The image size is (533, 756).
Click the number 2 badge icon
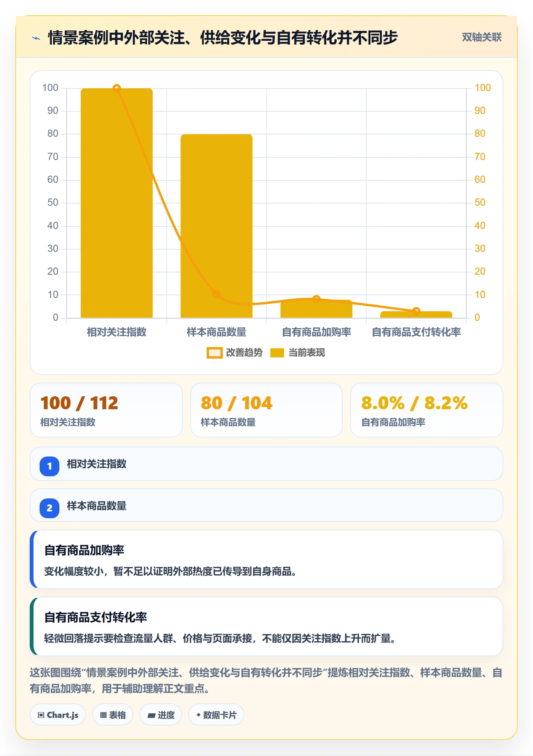pos(49,508)
